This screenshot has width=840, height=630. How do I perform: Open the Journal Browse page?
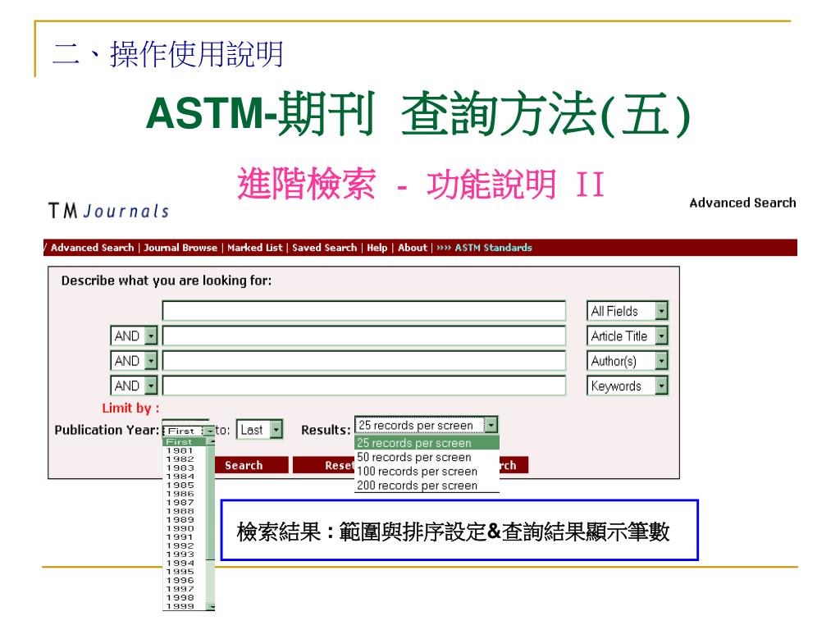point(180,248)
